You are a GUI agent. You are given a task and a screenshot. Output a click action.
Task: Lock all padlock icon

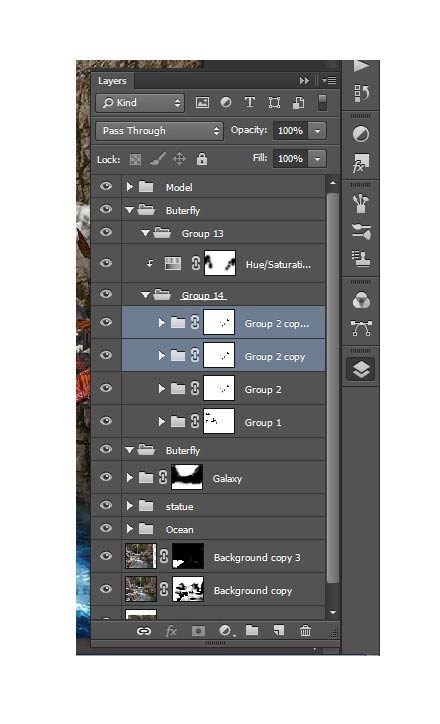[202, 159]
